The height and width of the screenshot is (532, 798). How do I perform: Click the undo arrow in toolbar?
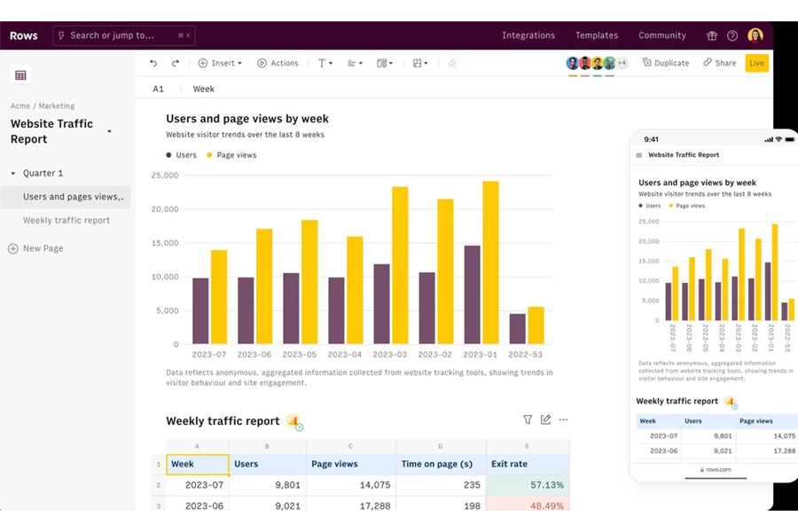pos(153,63)
